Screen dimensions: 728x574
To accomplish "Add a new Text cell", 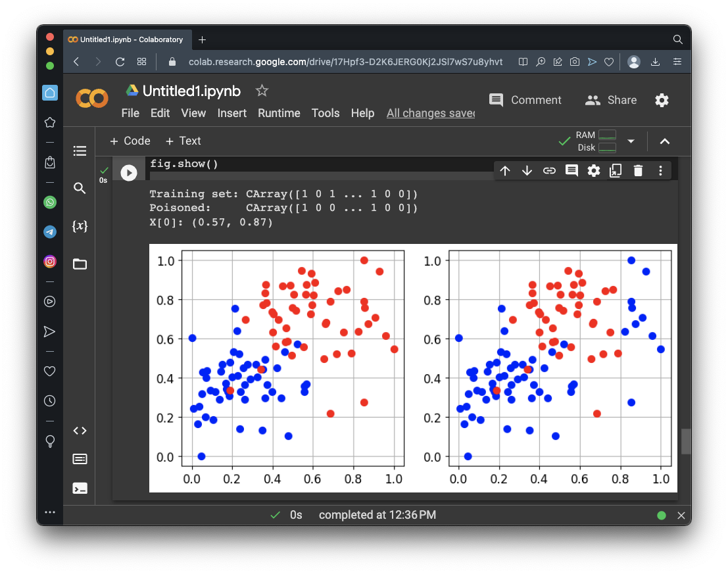I will pos(183,141).
